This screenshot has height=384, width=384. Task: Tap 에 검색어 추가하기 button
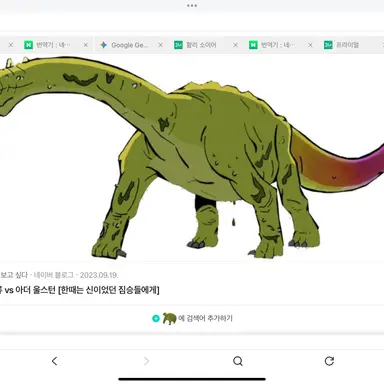pyautogui.click(x=192, y=318)
